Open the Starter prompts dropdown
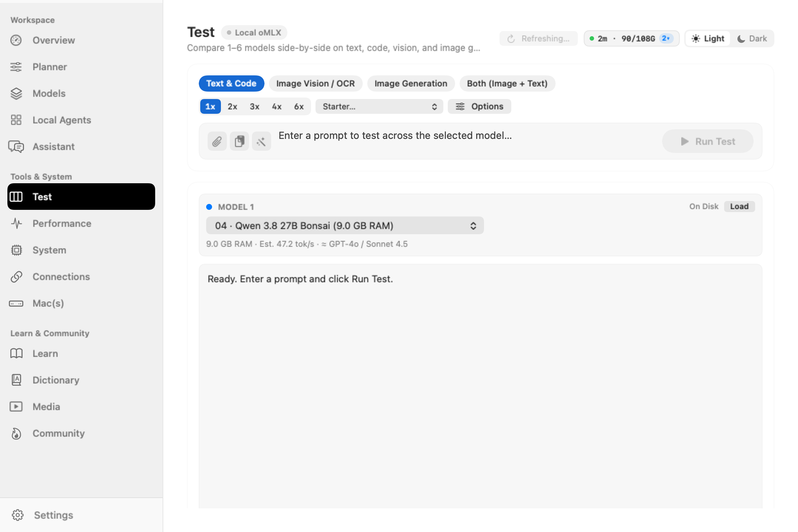 (379, 106)
